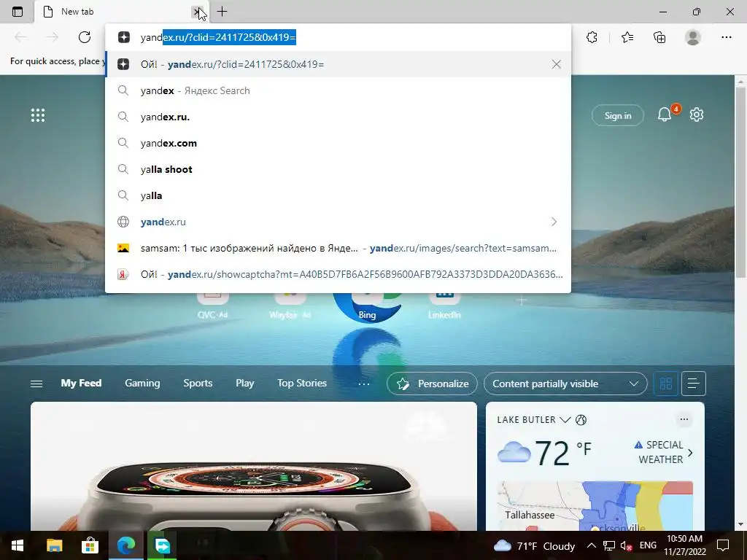The height and width of the screenshot is (560, 747).
Task: Open the weather radar map thumbnail
Action: [595, 506]
